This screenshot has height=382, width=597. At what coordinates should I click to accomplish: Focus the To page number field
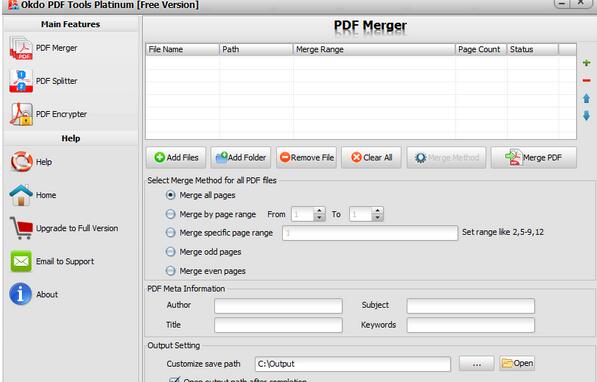point(361,214)
